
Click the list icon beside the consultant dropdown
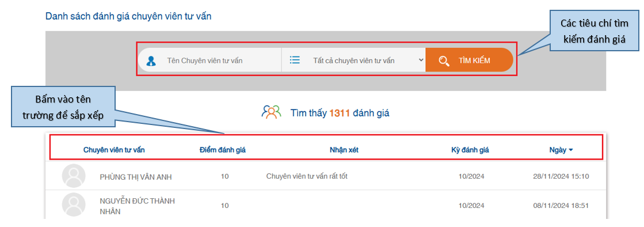click(x=295, y=60)
